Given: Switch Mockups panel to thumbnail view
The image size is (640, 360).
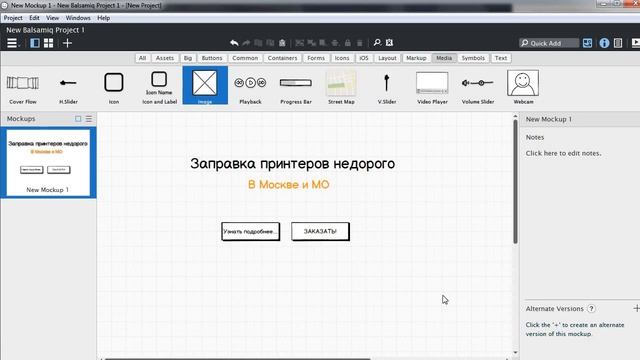Looking at the screenshot, I should coord(78,119).
